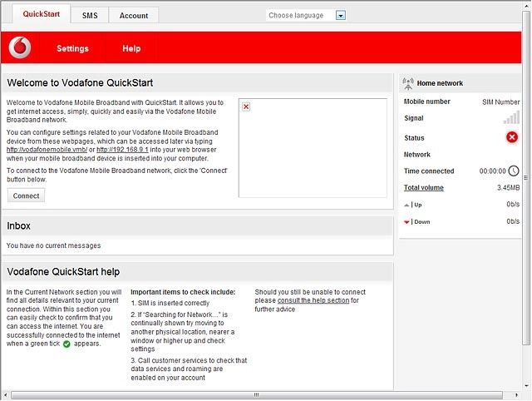Click the Down rate 0b/s value
This screenshot has height=401, width=532.
coord(513,221)
